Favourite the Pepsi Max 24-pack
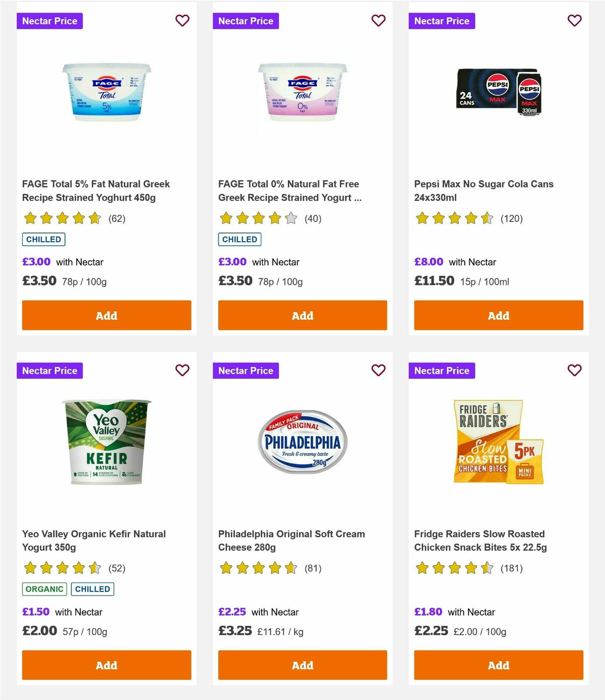 click(x=574, y=21)
